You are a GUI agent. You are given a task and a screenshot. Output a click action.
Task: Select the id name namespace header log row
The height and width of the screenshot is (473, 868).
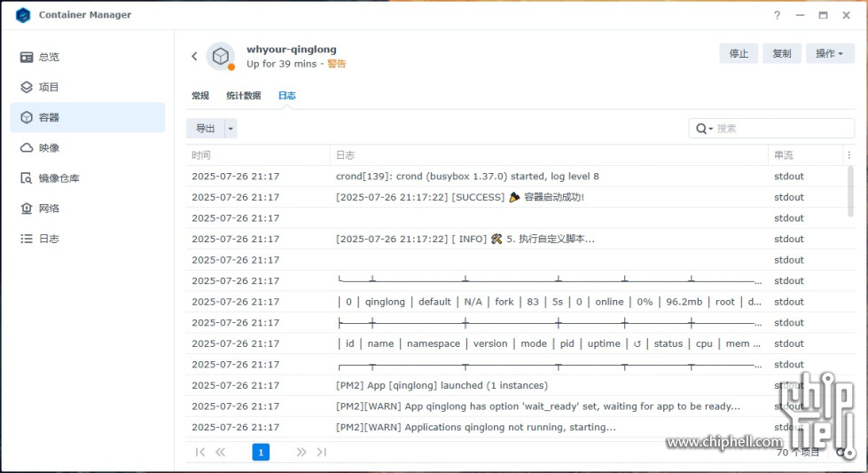pyautogui.click(x=517, y=343)
